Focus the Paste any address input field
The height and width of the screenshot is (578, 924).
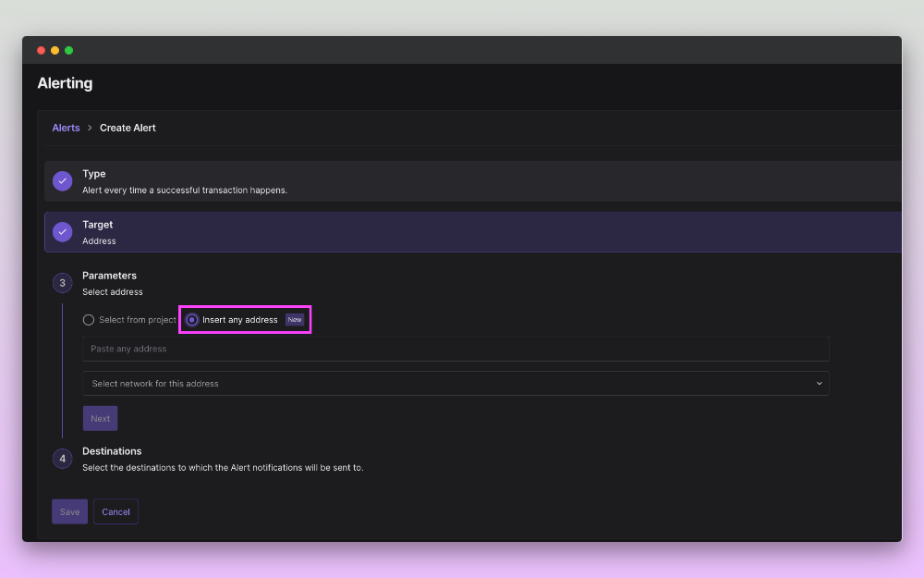455,349
